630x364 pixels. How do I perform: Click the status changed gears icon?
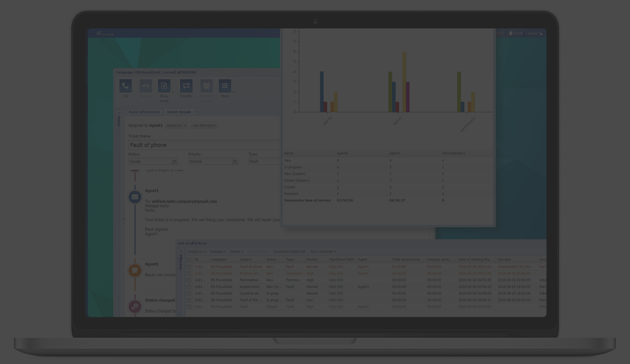pyautogui.click(x=135, y=306)
